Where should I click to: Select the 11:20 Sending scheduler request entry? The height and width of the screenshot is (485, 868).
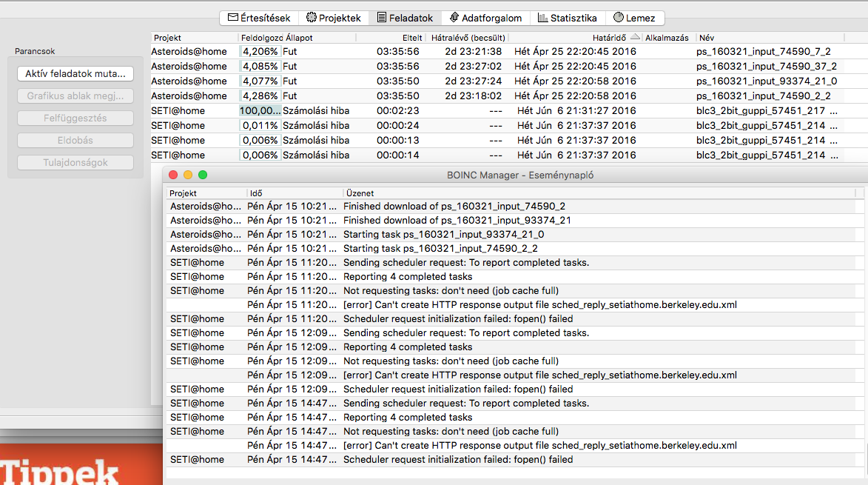[x=511, y=263]
